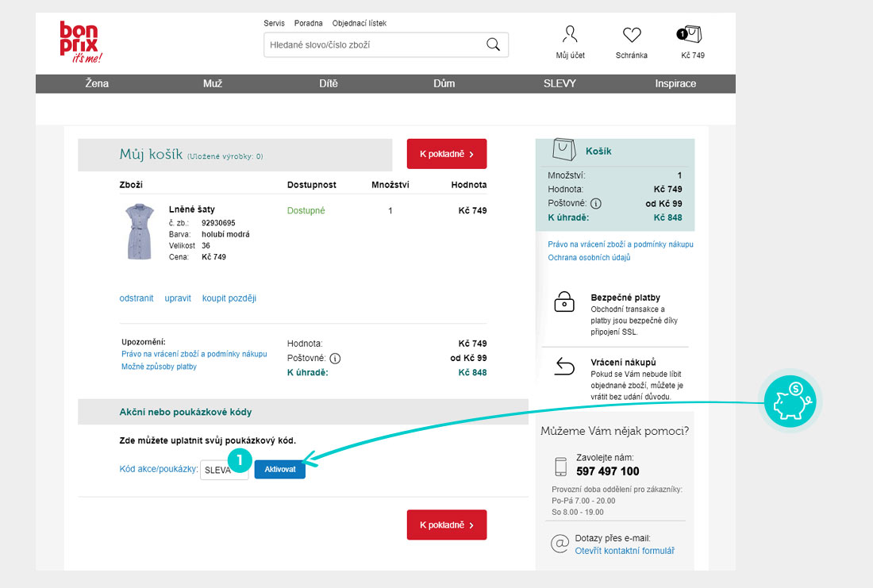Image resolution: width=873 pixels, height=588 pixels.
Task: Click the product number 92930695
Action: pyautogui.click(x=218, y=223)
